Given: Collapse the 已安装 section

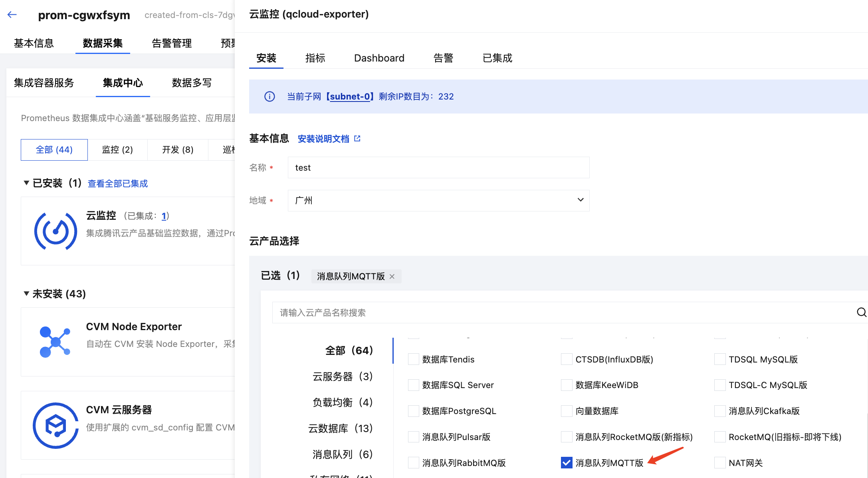Looking at the screenshot, I should coord(26,183).
